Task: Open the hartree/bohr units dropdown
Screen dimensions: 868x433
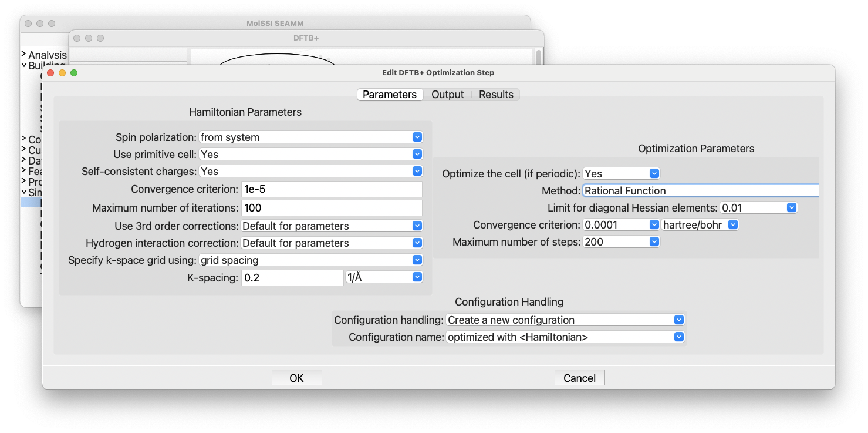Action: (700, 224)
